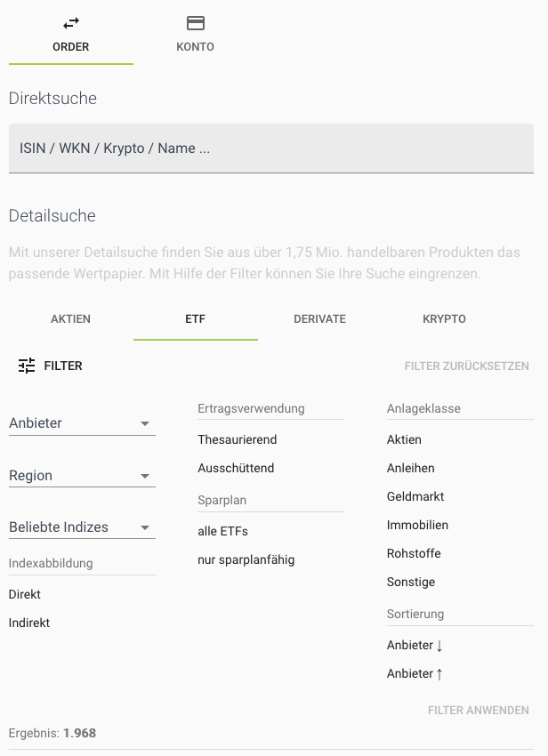This screenshot has width=548, height=756.
Task: Select the Krypto tab
Action: point(444,319)
